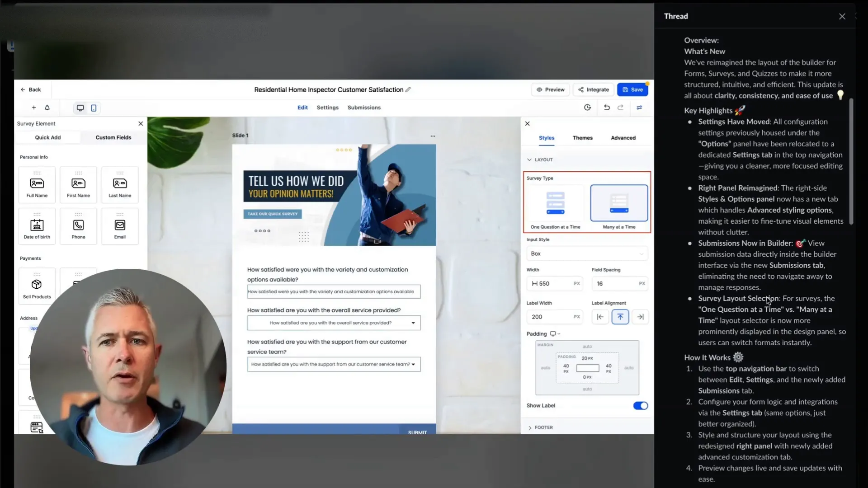Add the Phone element
The image size is (868, 488).
[x=78, y=226]
